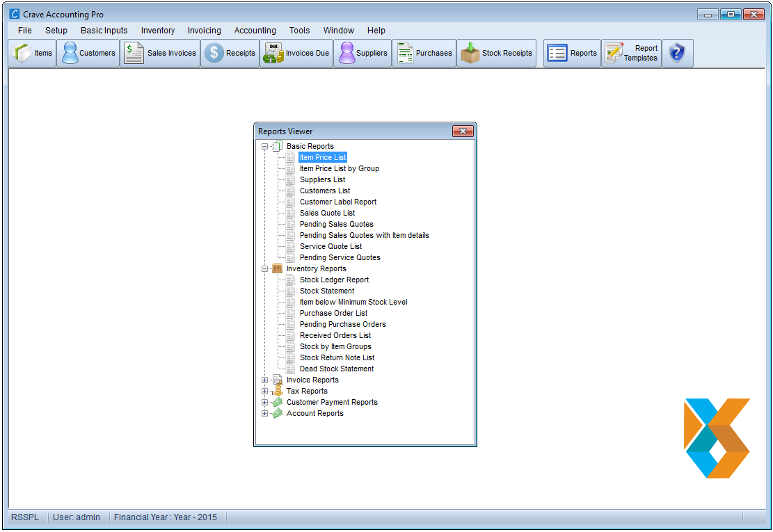Open the Items toolbar button
The width and height of the screenshot is (773, 532).
33,53
